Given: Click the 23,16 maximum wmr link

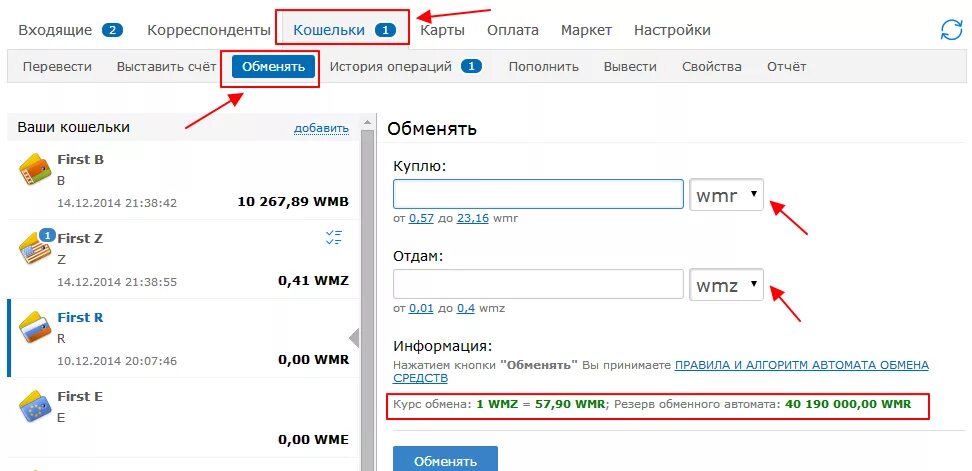Looking at the screenshot, I should [x=473, y=218].
